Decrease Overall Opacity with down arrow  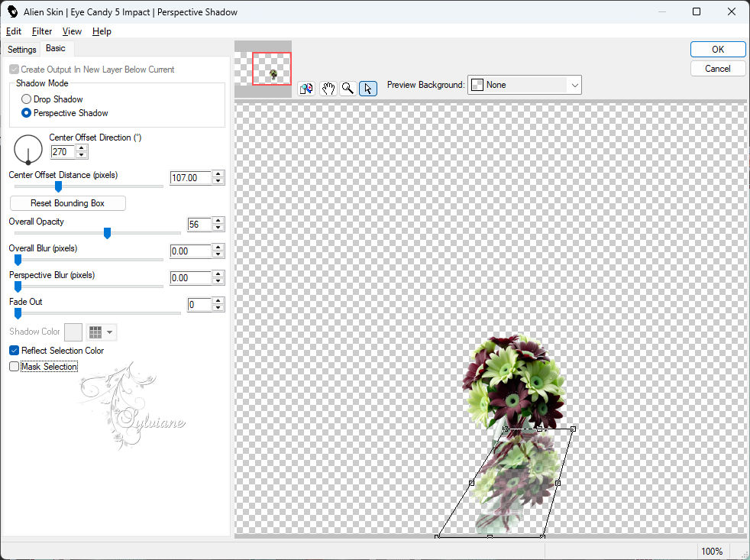pyautogui.click(x=218, y=228)
